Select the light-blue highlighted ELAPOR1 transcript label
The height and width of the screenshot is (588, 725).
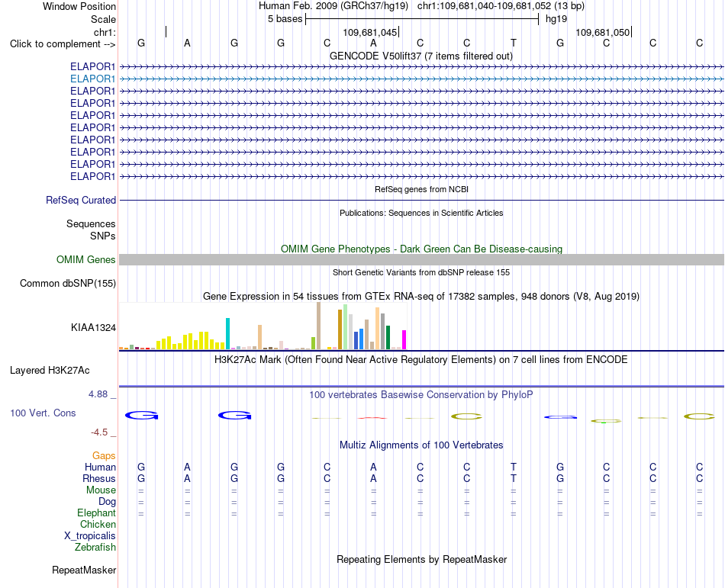[92, 79]
